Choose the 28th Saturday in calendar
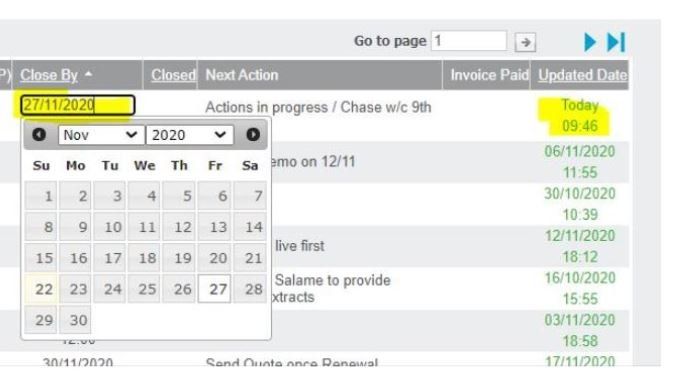This screenshot has height=391, width=676. 250,289
